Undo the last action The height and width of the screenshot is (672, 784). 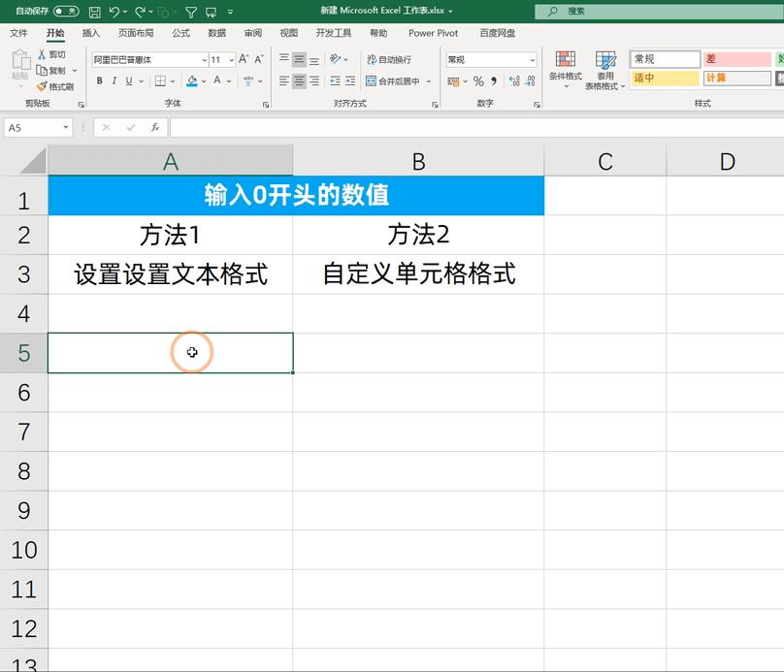[x=113, y=10]
